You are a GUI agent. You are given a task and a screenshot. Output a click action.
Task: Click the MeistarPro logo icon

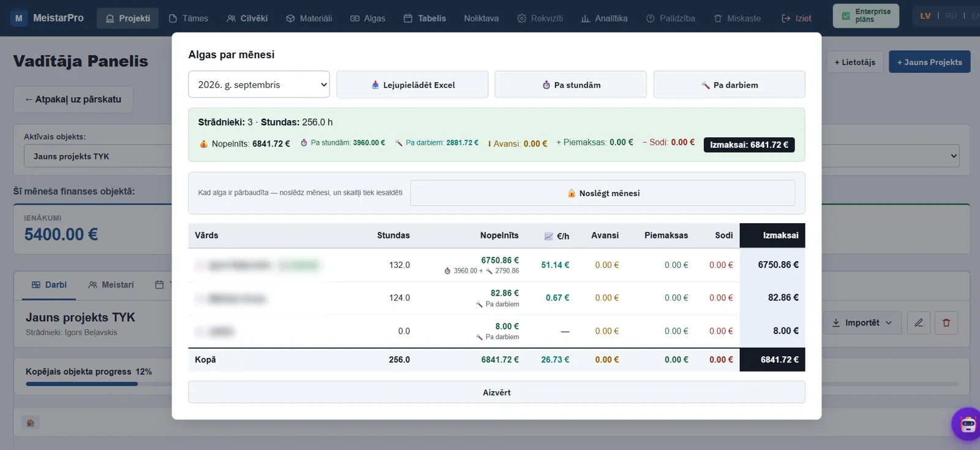pyautogui.click(x=19, y=18)
